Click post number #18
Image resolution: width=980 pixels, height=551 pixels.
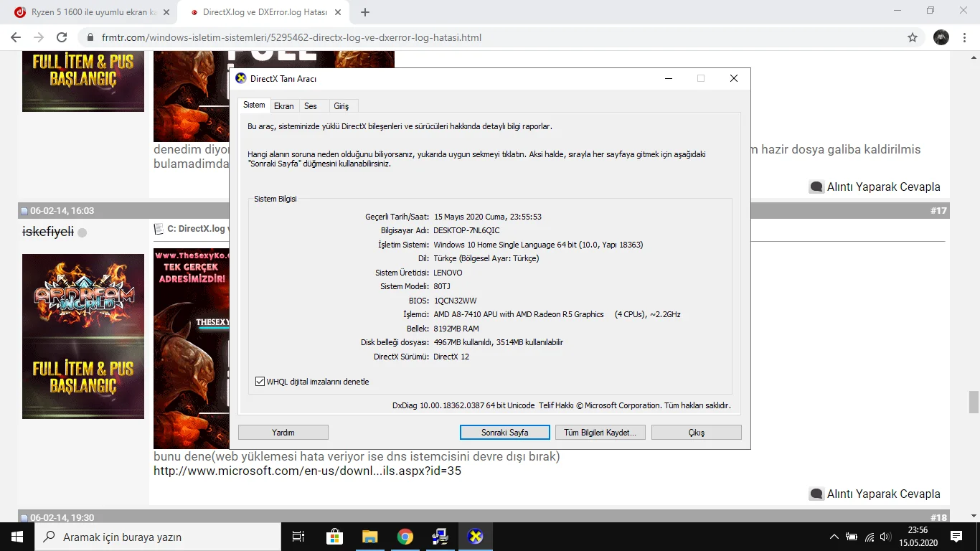click(x=938, y=517)
